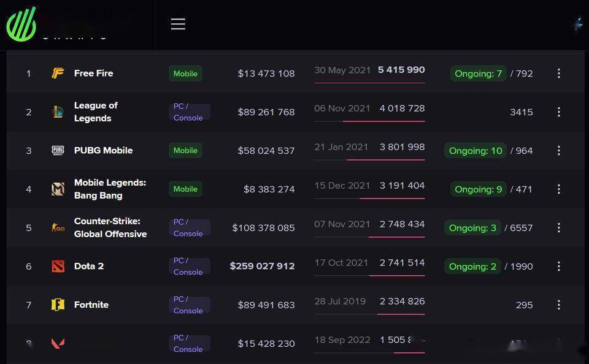This screenshot has height=364, width=589.
Task: Click Ongoing: 7 badge for Free Fire
Action: tap(478, 74)
